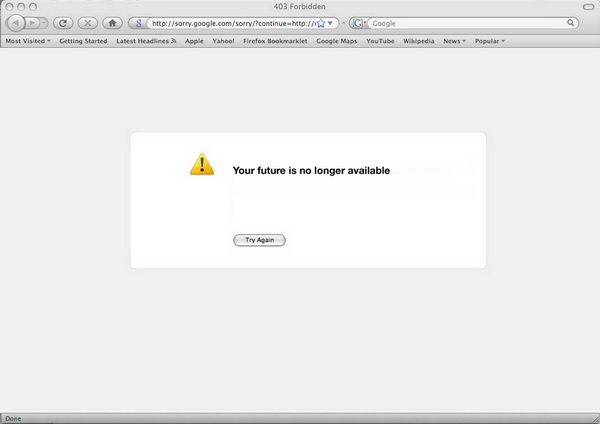Image resolution: width=600 pixels, height=424 pixels.
Task: Go back with the Back arrow button
Action: pos(16,23)
